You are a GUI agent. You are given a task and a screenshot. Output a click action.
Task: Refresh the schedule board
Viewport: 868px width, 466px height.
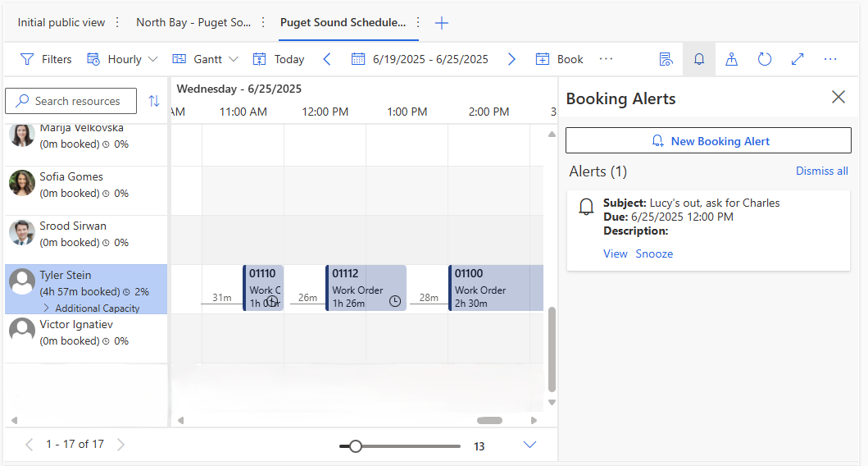pos(765,59)
